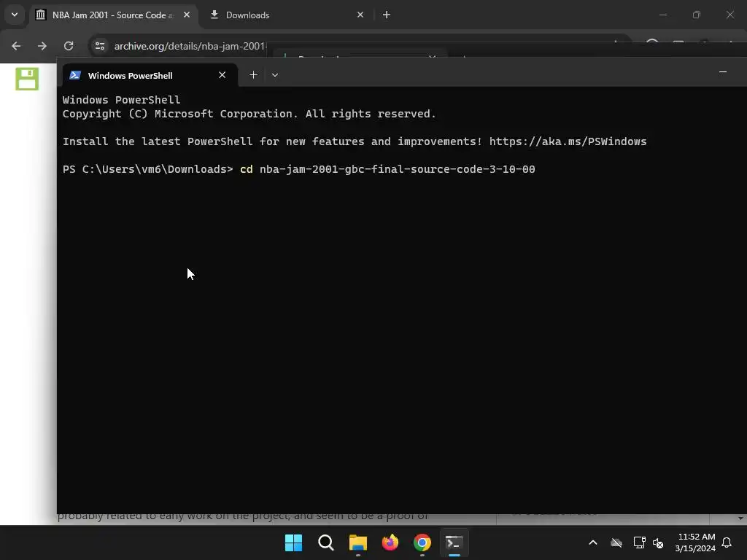Screen dimensions: 747x560
Task: Open the clock showing 11:52 AM
Action: pos(695,542)
